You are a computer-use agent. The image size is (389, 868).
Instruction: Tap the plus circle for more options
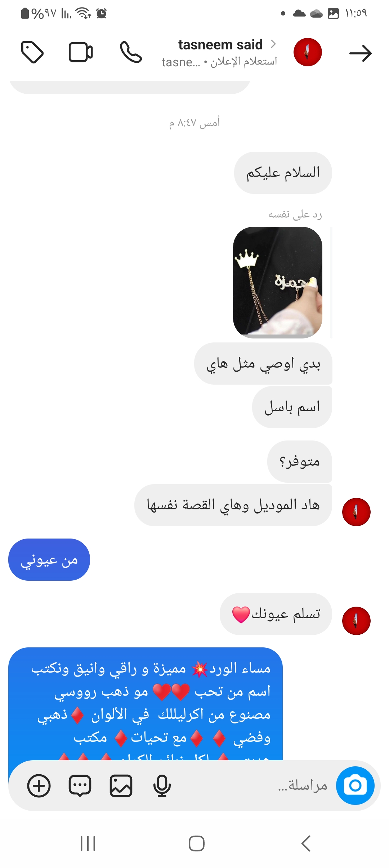point(39,786)
